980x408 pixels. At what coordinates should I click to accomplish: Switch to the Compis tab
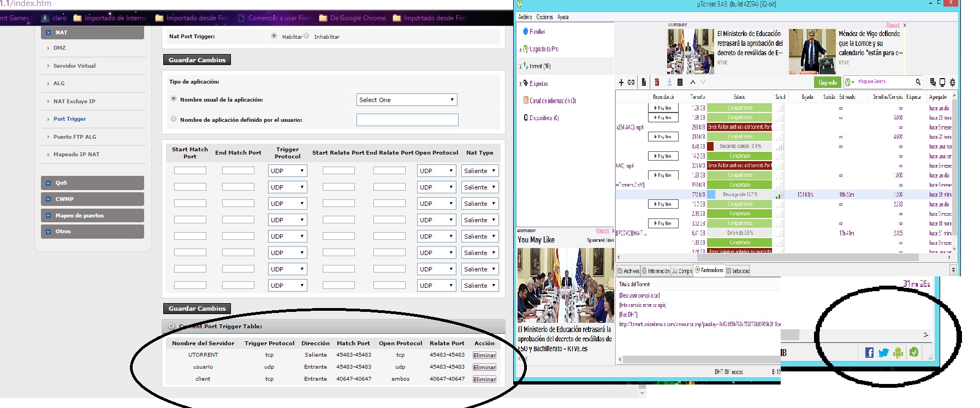pyautogui.click(x=682, y=271)
